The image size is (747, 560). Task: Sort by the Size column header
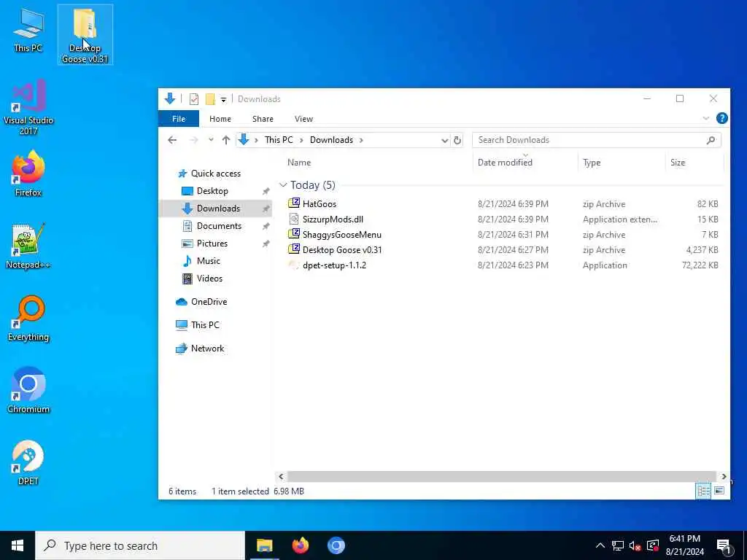click(x=678, y=163)
